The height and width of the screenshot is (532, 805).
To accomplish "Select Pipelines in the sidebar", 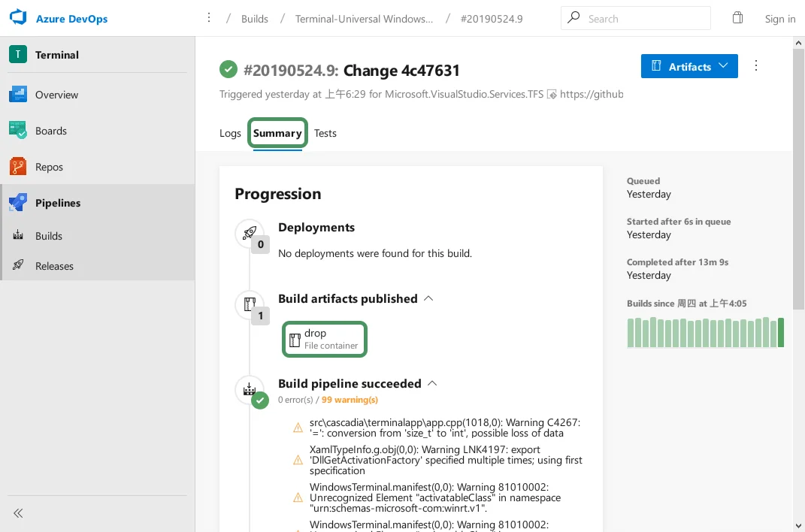I will coord(98,203).
